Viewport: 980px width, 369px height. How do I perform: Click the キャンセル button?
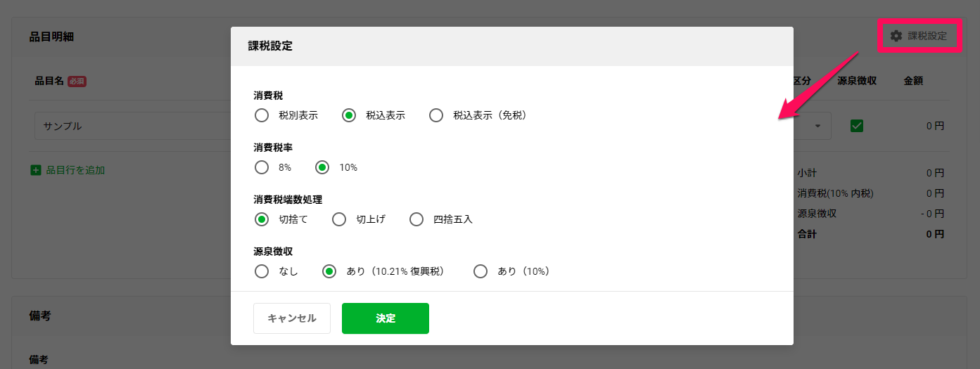point(292,318)
